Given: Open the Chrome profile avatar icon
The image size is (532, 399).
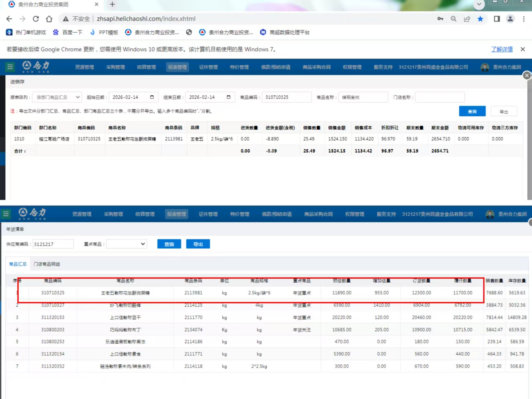Looking at the screenshot, I should pos(510,19).
